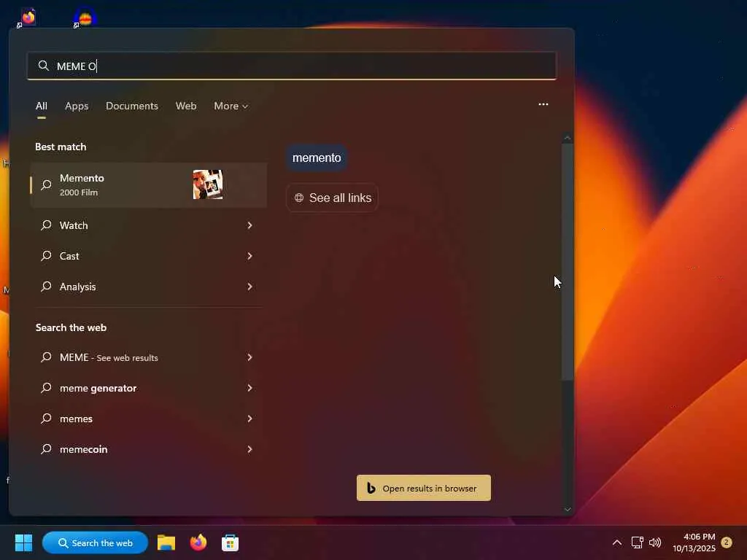Select the meme generator suggestion
Screen dimensions: 747x560
[x=148, y=388]
